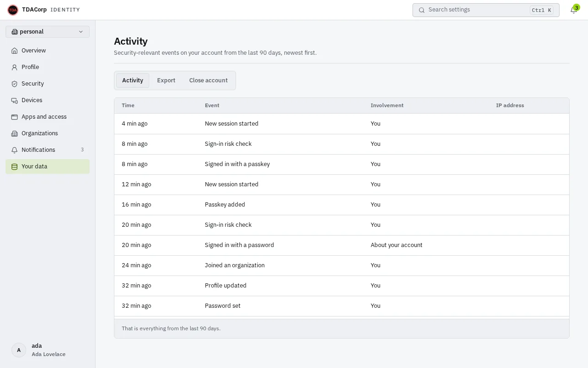Image resolution: width=588 pixels, height=368 pixels.
Task: Open Devices in the sidebar
Action: [x=47, y=100]
